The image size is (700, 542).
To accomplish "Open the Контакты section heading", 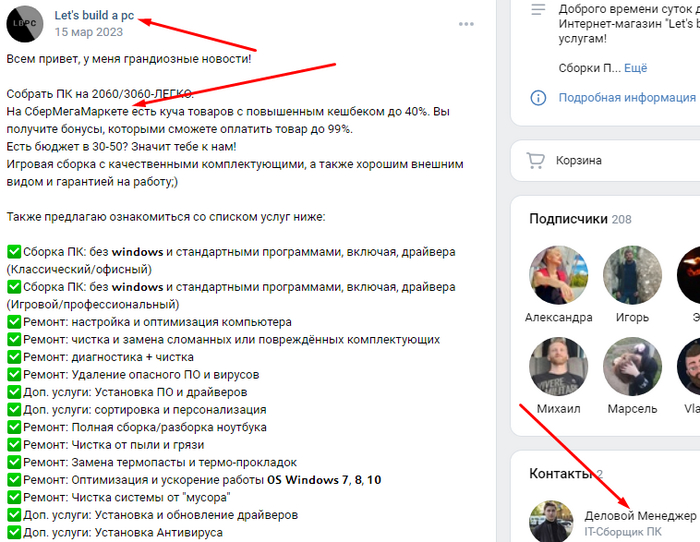I will (x=562, y=473).
